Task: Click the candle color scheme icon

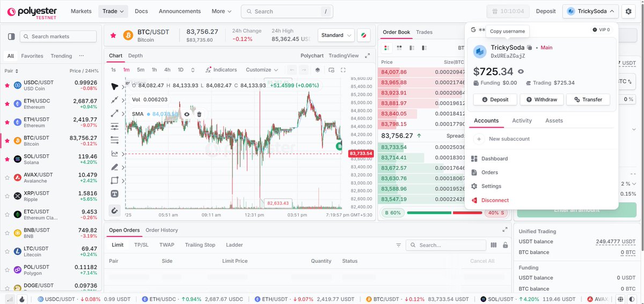Action: pyautogui.click(x=363, y=35)
